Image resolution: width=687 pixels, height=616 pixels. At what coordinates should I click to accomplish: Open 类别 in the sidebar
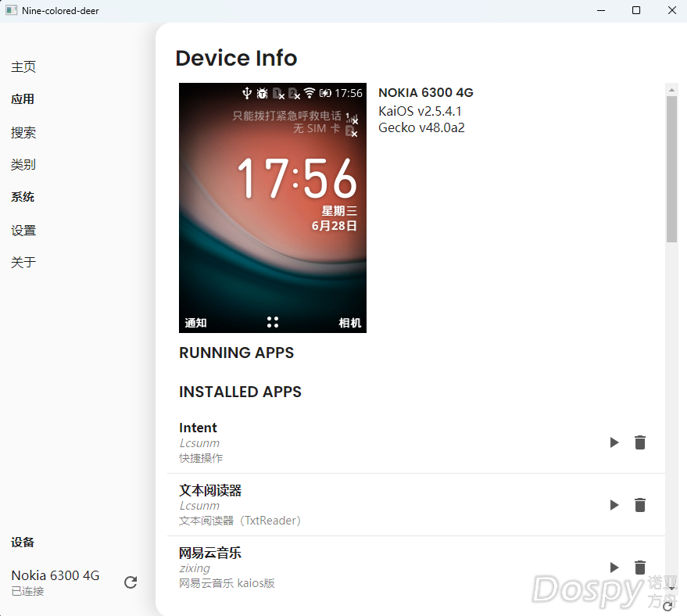[x=23, y=165]
